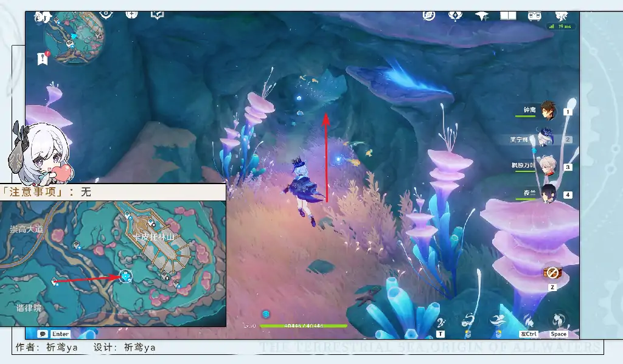Click the 谐律院 label on inset map
The image size is (623, 364).
pos(29,307)
